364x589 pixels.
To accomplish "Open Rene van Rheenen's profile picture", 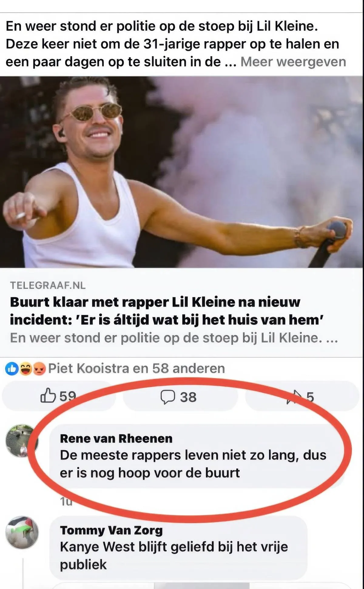I will (22, 441).
